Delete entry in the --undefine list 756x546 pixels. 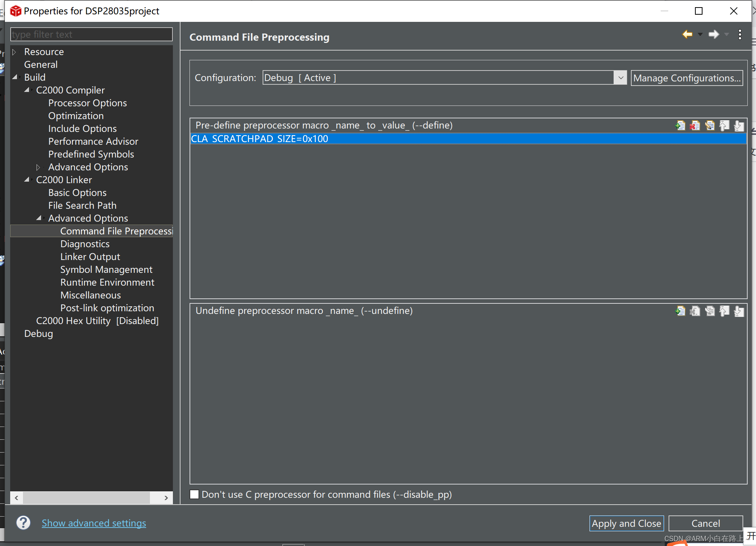695,311
